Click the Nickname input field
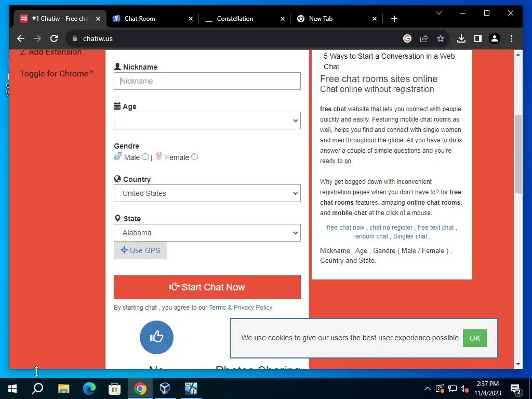Image resolution: width=532 pixels, height=399 pixels. [x=207, y=81]
